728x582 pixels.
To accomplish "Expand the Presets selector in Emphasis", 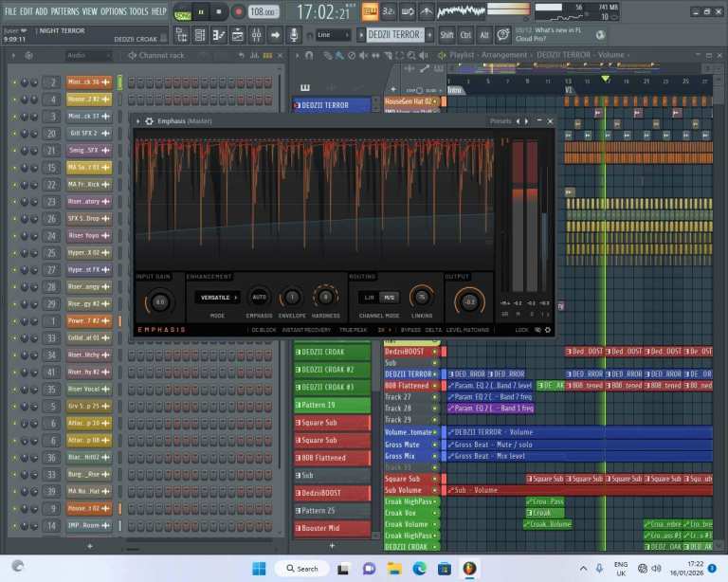I will pyautogui.click(x=500, y=121).
